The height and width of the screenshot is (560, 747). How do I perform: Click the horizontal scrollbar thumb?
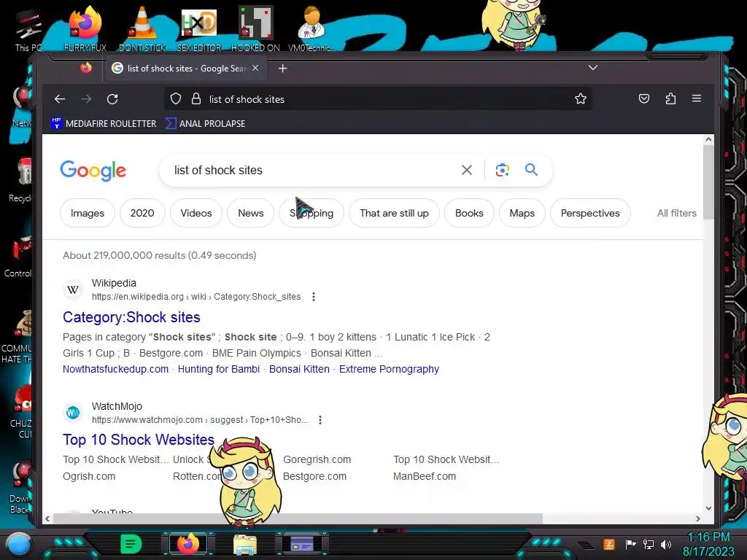(298, 518)
